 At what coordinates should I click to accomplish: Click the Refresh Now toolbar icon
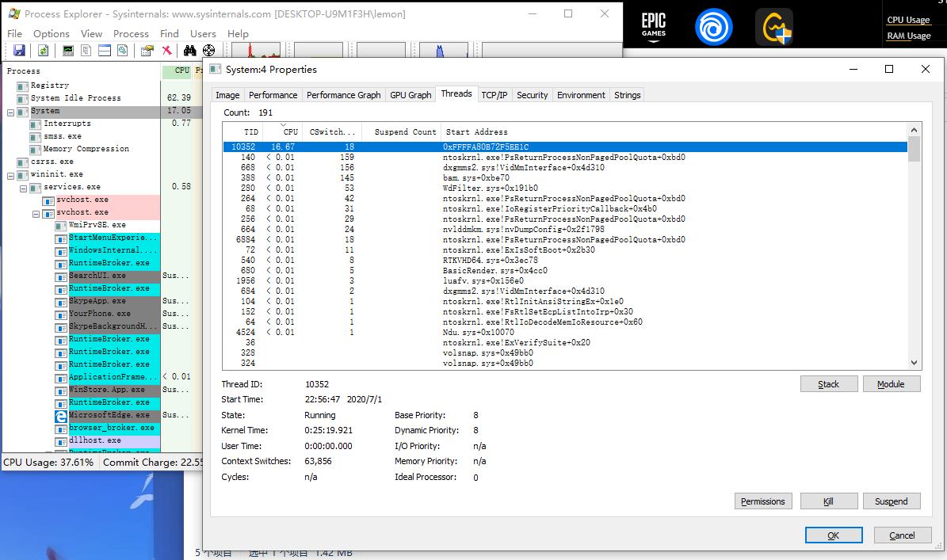click(44, 51)
